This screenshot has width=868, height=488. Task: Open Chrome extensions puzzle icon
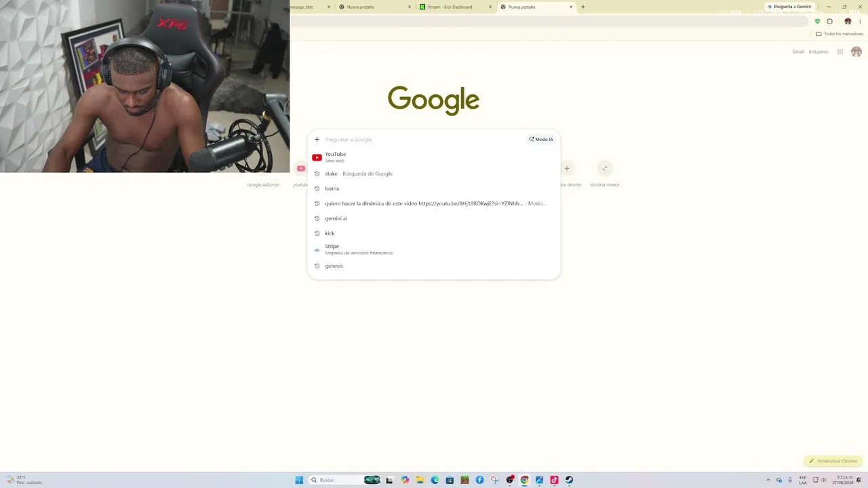point(829,21)
